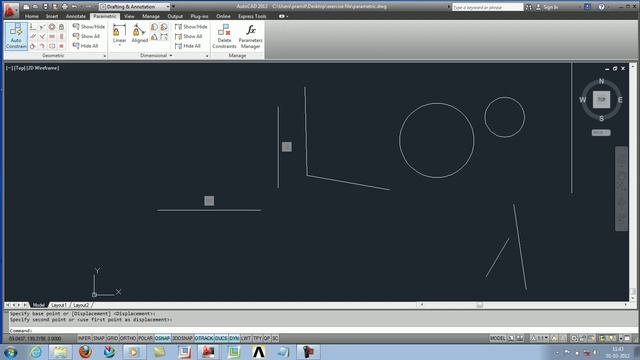Select the Smooth constraint icon

click(42, 46)
